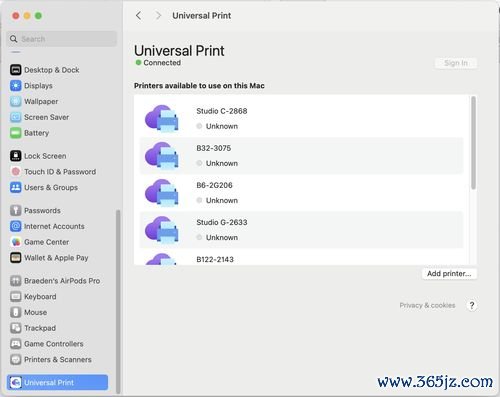Screen dimensions: 500x397
Task: Select the Users & Groups icon
Action: click(x=16, y=187)
